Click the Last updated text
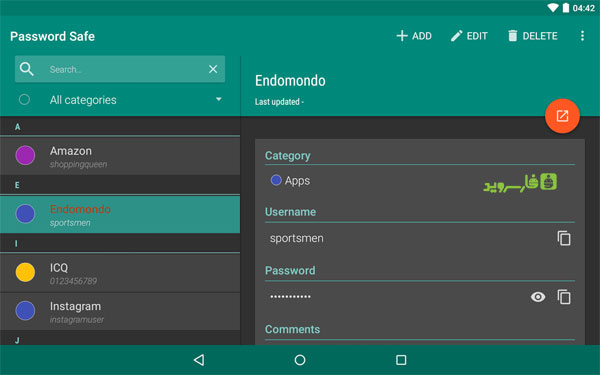Image resolution: width=600 pixels, height=375 pixels. point(279,102)
